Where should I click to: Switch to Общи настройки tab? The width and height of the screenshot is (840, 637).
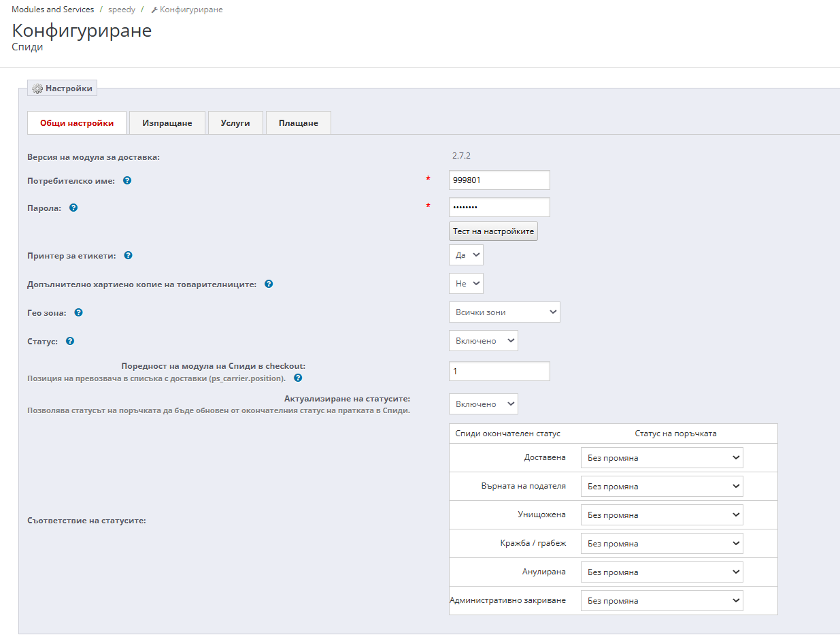(x=77, y=123)
